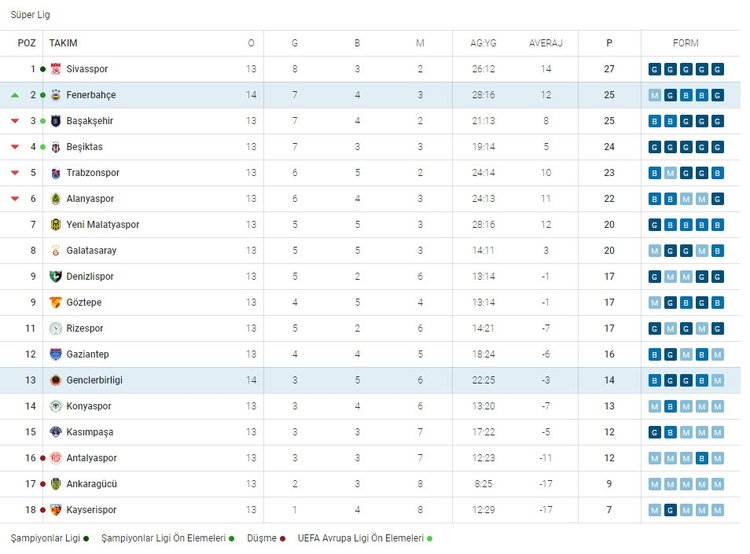This screenshot has width=750, height=554.
Task: Click the Ankaragücü team crest
Action: 56,484
